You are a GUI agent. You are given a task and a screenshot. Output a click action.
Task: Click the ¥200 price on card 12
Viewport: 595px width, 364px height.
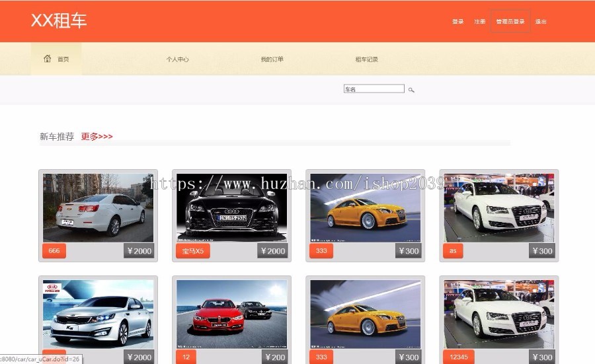point(275,357)
